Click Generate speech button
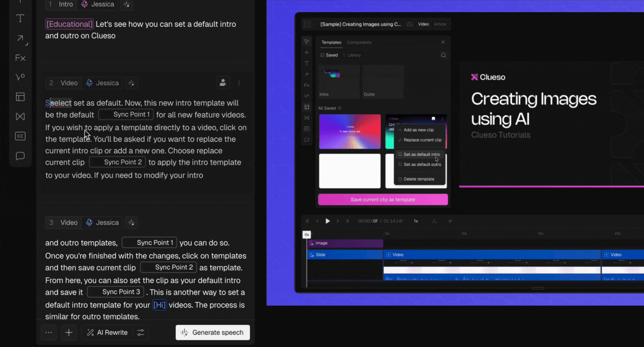The height and width of the screenshot is (347, 644). [x=213, y=332]
